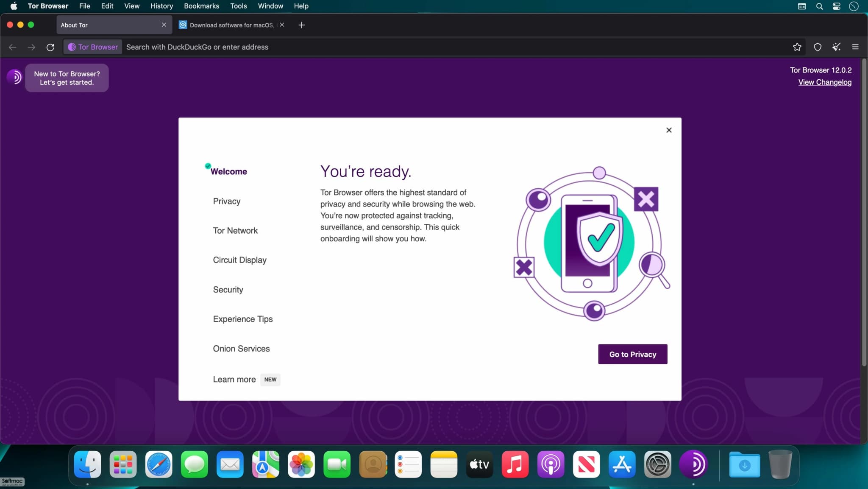Click the Tor Browser identity box in the address bar
Image resolution: width=868 pixels, height=489 pixels.
(93, 47)
